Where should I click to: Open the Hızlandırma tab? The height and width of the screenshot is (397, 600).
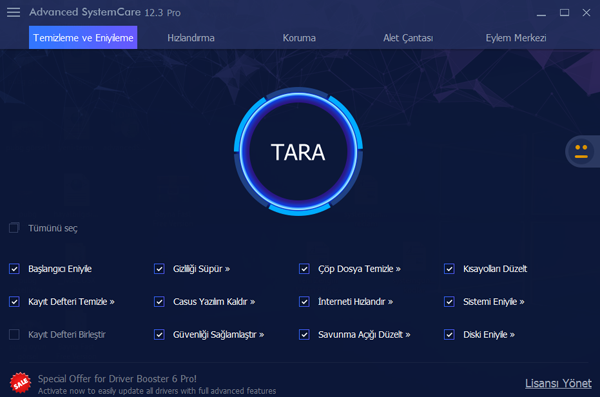coord(191,38)
